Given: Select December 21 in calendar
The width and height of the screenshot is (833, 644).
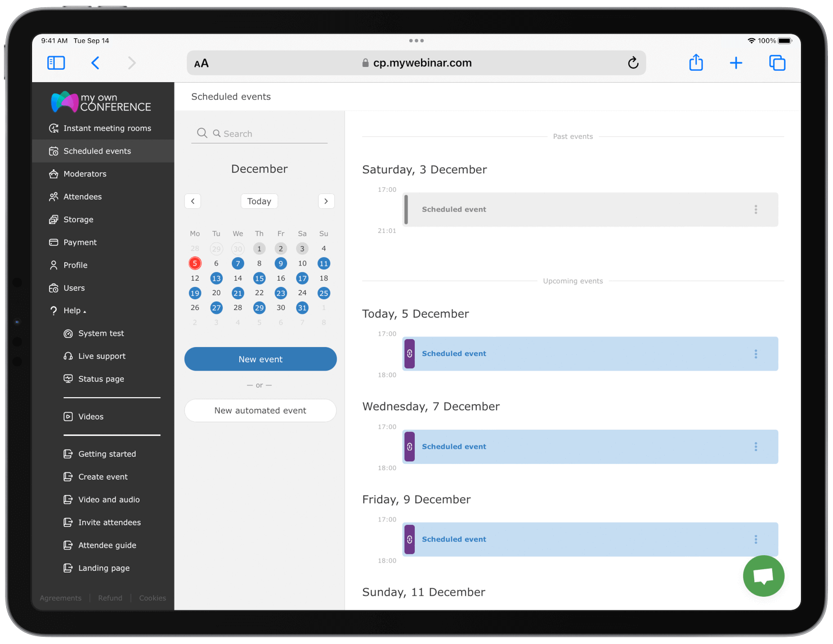Looking at the screenshot, I should [x=238, y=293].
